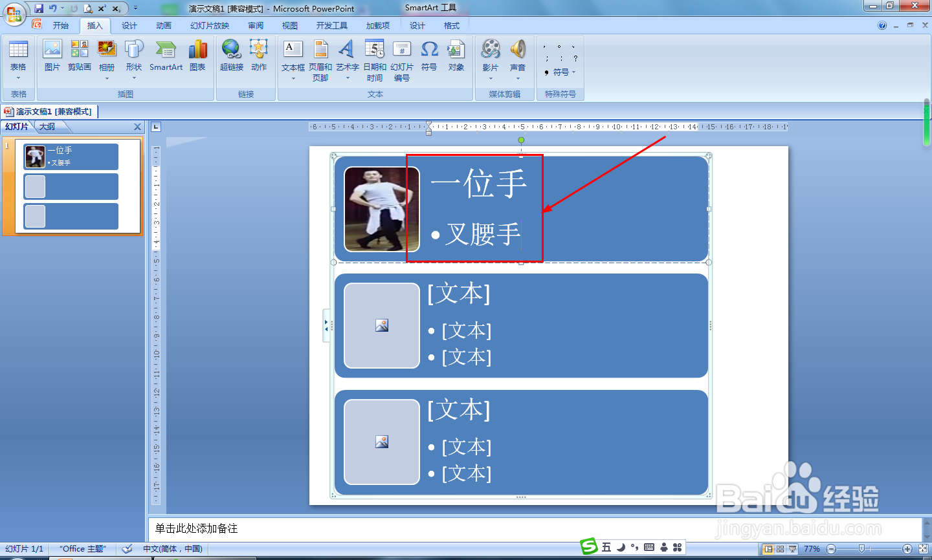Screen dimensions: 932x560
Task: Save the presentation from quick access toolbar
Action: coord(39,8)
